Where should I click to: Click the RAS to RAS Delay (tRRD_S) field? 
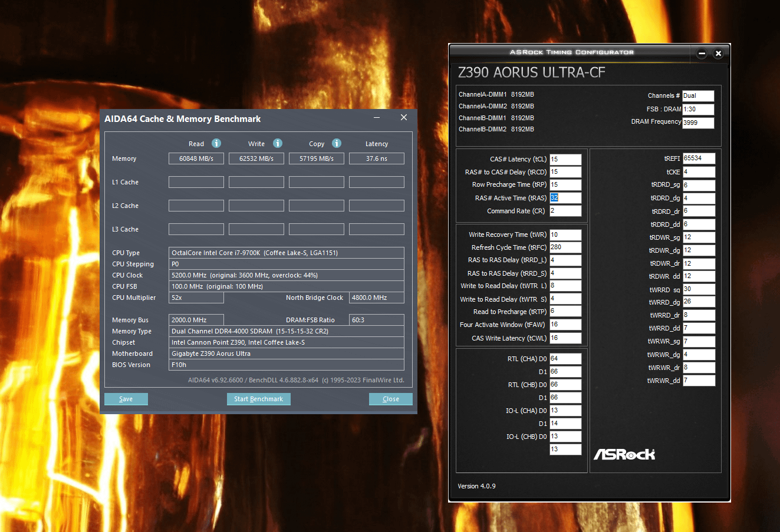coord(565,273)
